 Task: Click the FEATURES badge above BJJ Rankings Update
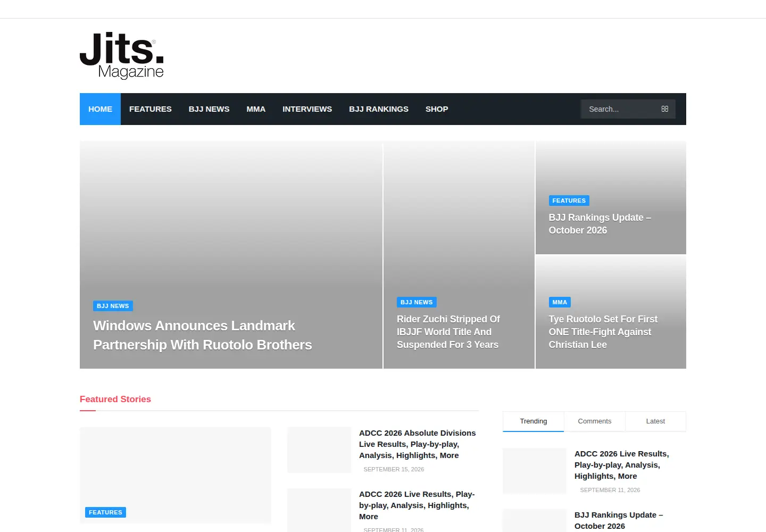click(x=569, y=201)
